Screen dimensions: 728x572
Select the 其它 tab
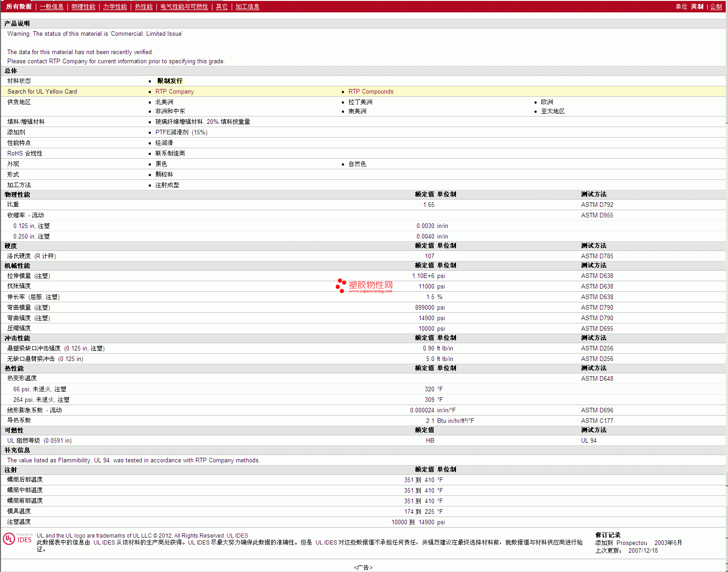(222, 6)
